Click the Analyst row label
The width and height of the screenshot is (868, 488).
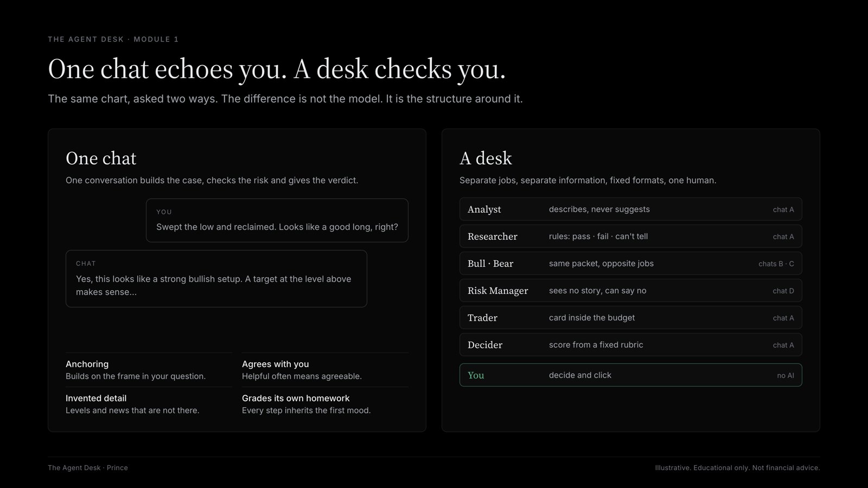tap(484, 209)
